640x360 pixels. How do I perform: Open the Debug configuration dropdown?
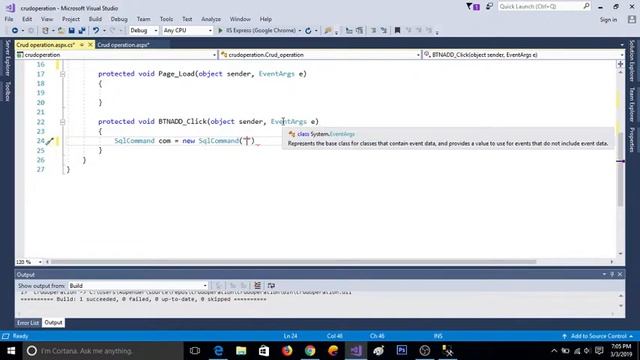[143, 31]
